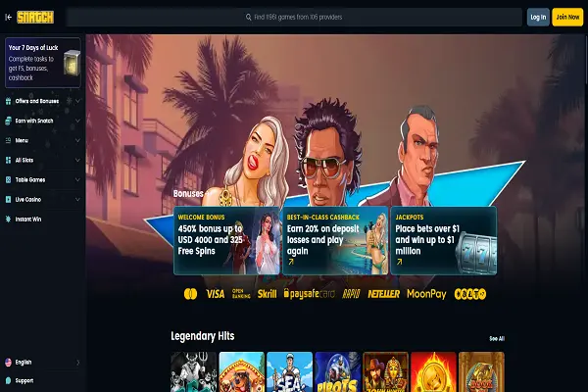Click the Neteller payment logo
Image resolution: width=588 pixels, height=392 pixels.
[x=383, y=294]
